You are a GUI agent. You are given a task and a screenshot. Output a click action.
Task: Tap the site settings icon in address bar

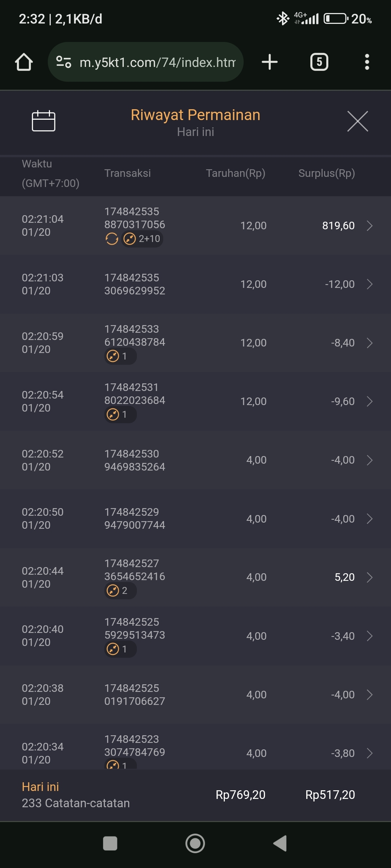tap(64, 62)
